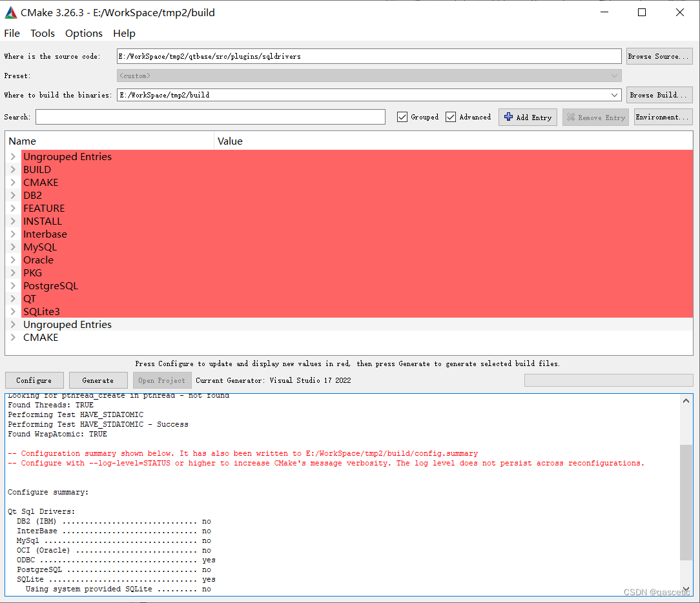This screenshot has width=700, height=603.
Task: Click the plus icon on Add Entry
Action: point(508,117)
